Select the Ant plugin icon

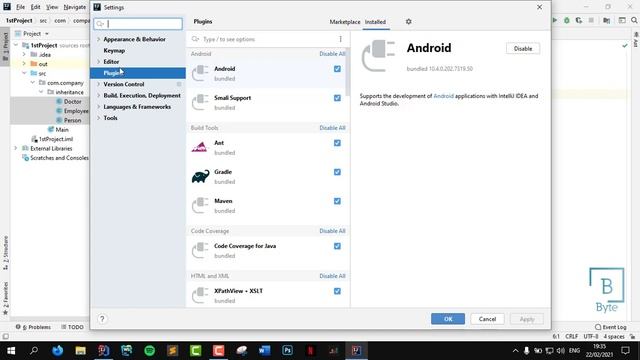pyautogui.click(x=200, y=147)
